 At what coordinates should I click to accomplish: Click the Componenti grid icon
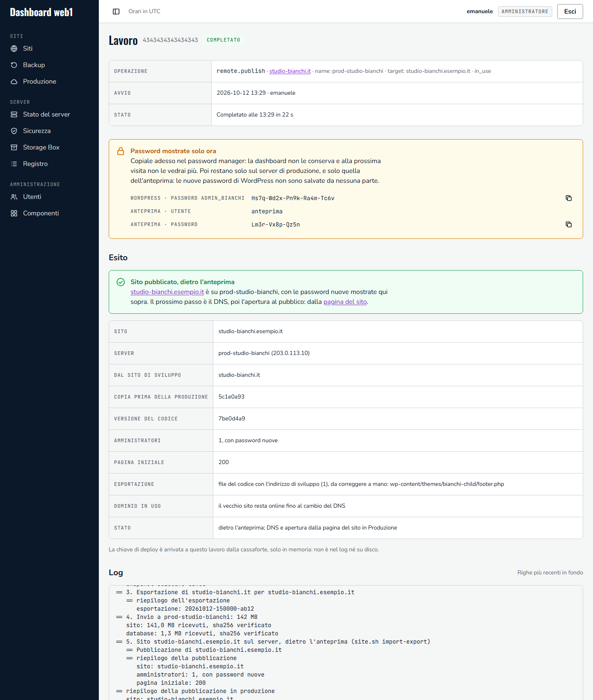(14, 213)
